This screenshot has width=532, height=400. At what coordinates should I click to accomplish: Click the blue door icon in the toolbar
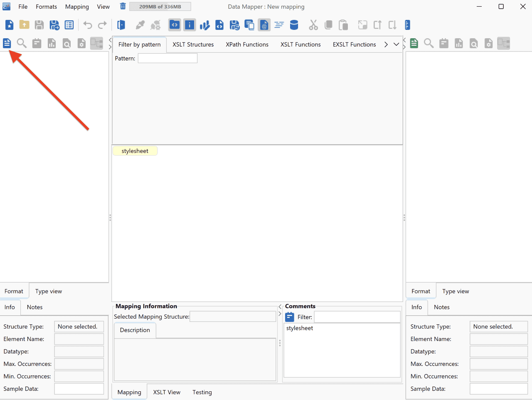121,25
